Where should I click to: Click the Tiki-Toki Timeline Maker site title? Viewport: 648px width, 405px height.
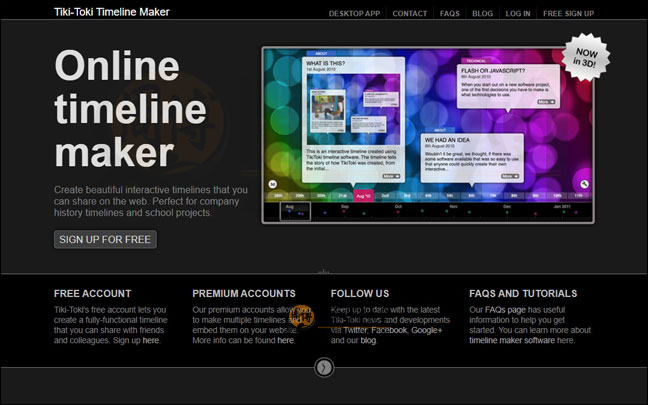[x=112, y=12]
